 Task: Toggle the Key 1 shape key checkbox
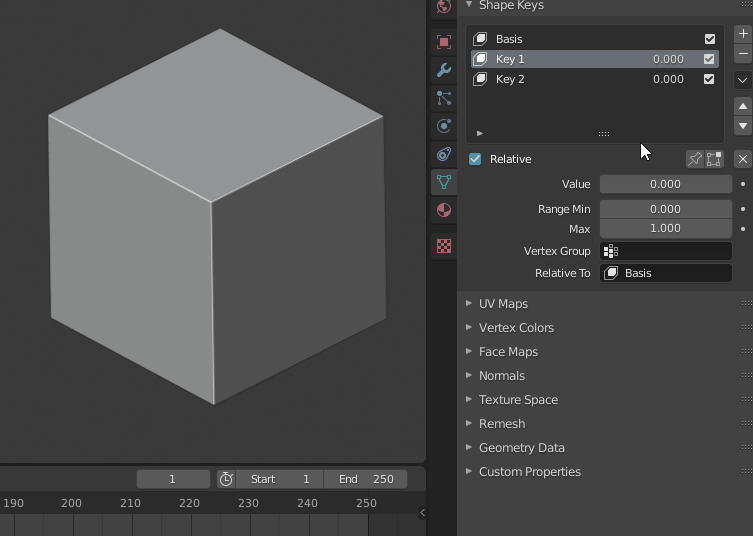click(709, 59)
